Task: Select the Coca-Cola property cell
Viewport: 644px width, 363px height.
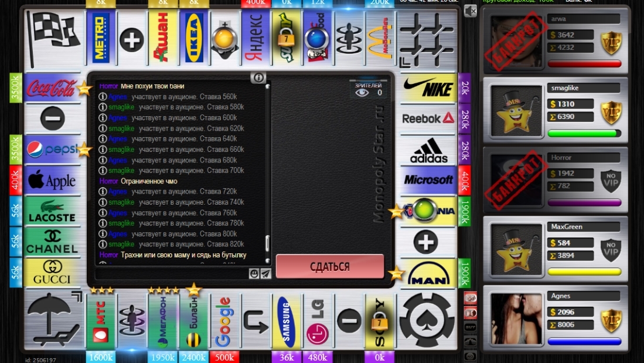Action: tap(52, 87)
